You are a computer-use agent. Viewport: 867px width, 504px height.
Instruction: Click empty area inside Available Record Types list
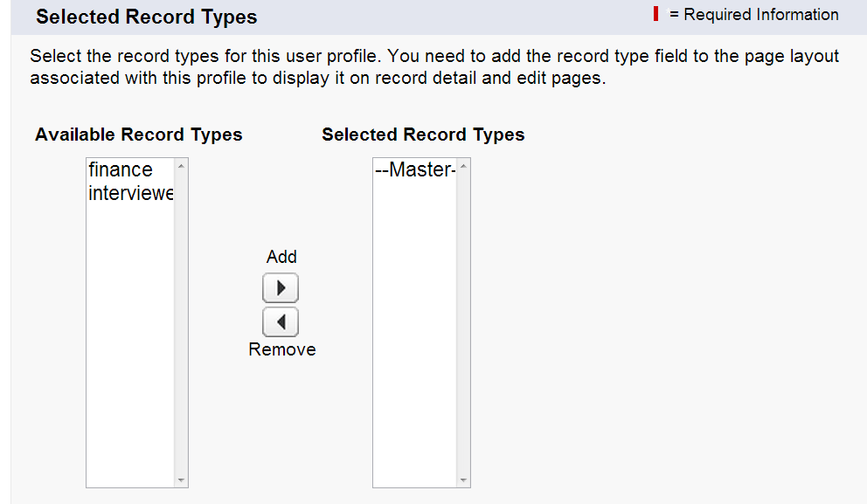tap(130, 349)
